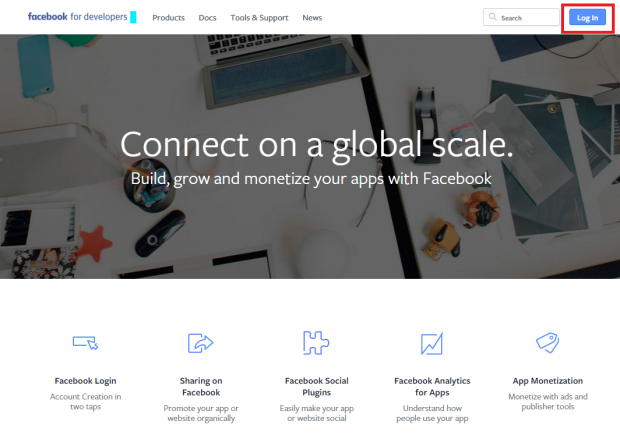The width and height of the screenshot is (620, 446).
Task: Click the cyan square beside the logo
Action: [x=133, y=17]
